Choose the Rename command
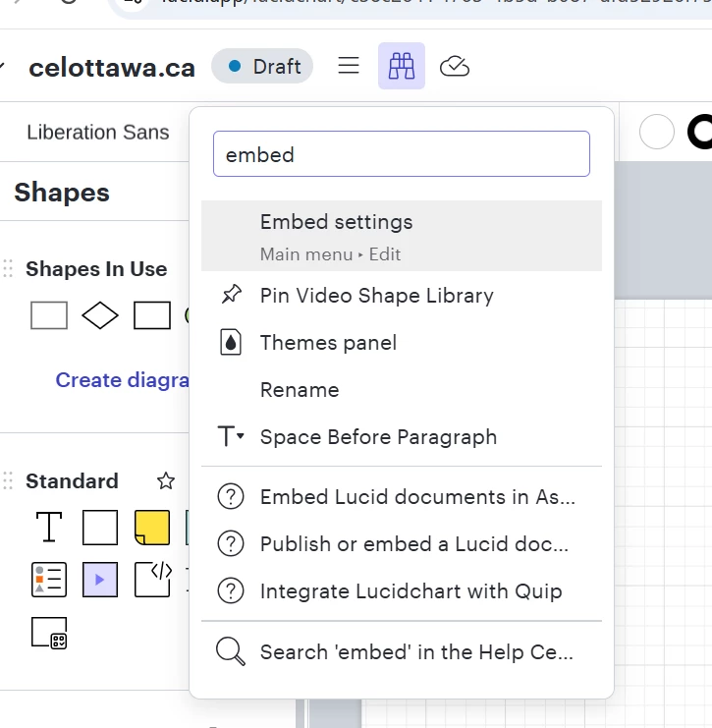 (x=402, y=389)
